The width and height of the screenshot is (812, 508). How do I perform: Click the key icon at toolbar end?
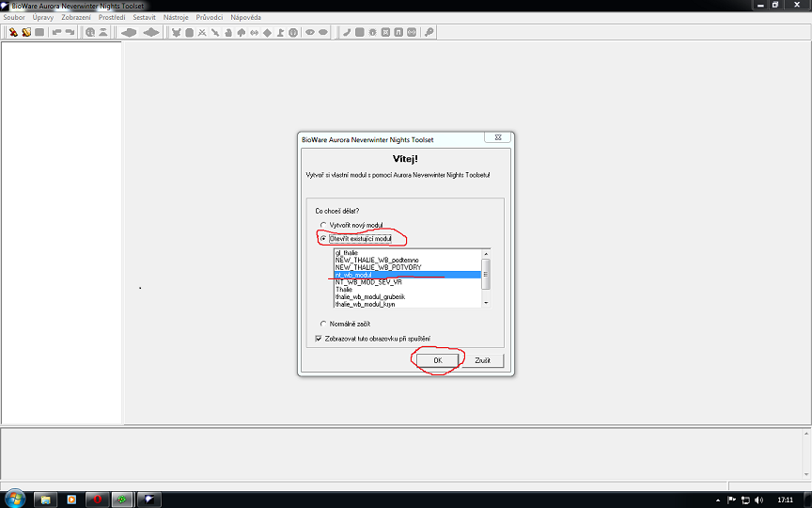click(429, 32)
